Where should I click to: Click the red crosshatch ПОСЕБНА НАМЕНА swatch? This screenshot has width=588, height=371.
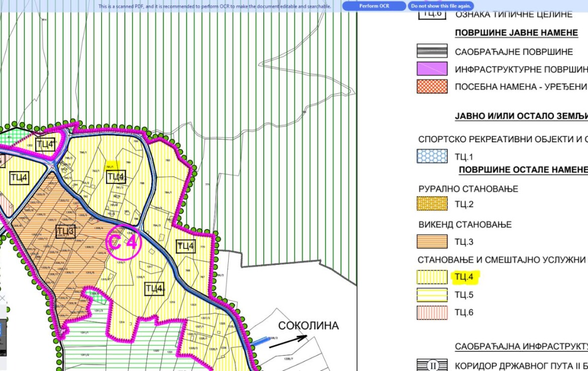(x=432, y=86)
